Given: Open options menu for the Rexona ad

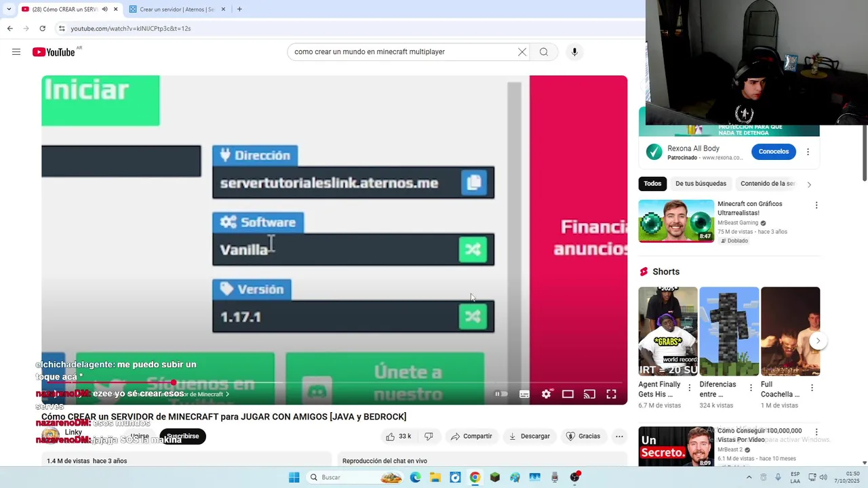Looking at the screenshot, I should pyautogui.click(x=808, y=152).
